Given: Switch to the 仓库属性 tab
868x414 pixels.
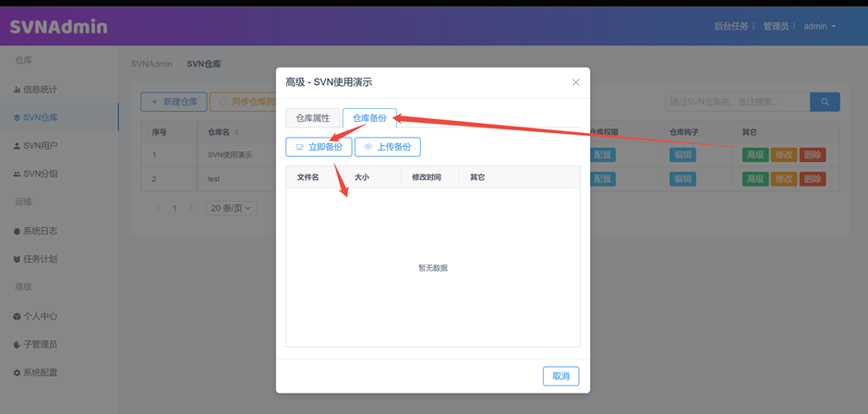Looking at the screenshot, I should tap(313, 118).
